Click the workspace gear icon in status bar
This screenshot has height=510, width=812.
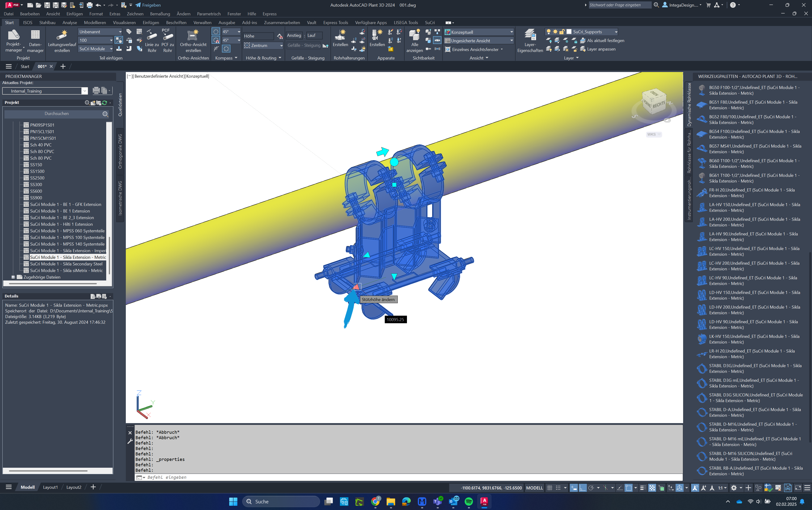[734, 488]
